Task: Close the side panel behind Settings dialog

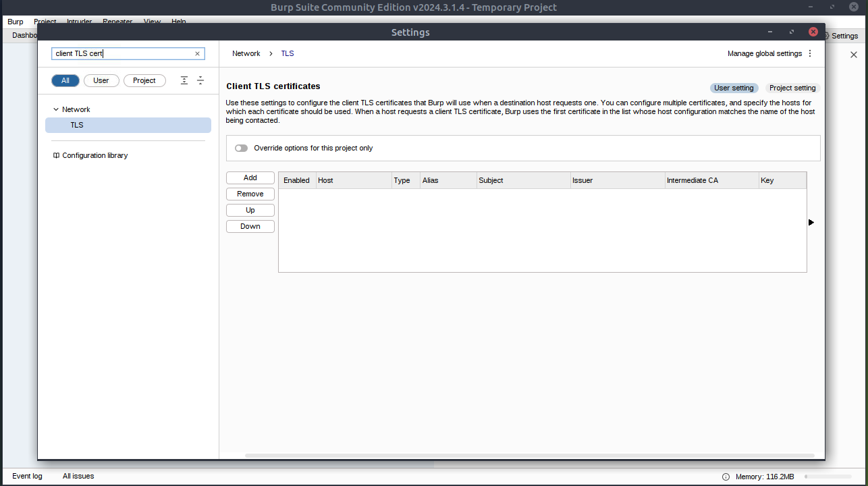Action: (853, 55)
